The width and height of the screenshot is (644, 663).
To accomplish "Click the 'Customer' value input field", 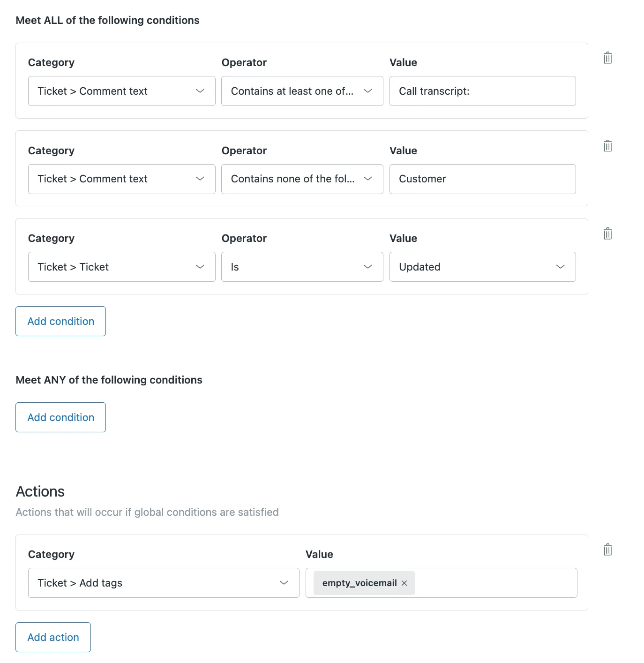I will (482, 179).
